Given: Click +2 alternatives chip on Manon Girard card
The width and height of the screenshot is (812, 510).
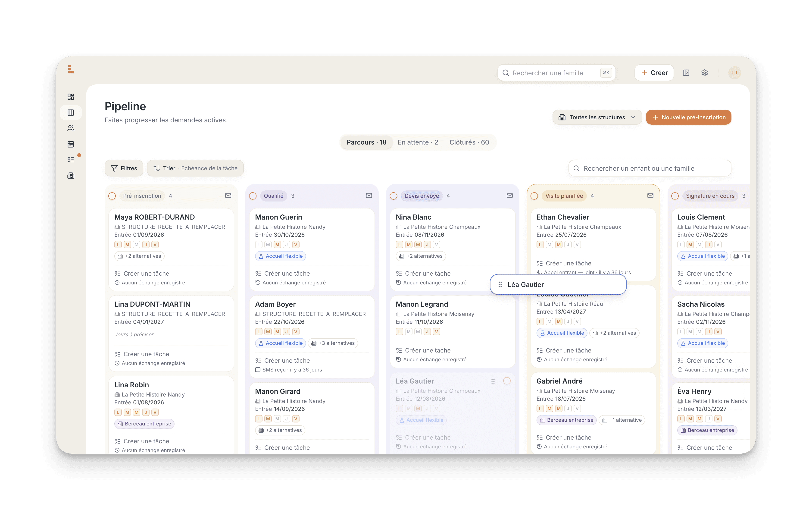Looking at the screenshot, I should tap(280, 430).
